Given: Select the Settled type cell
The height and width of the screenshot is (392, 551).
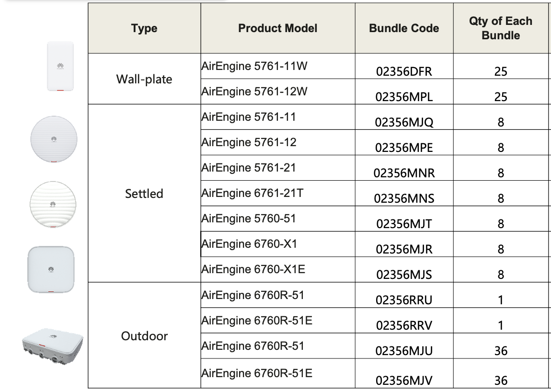Looking at the screenshot, I should 144,193.
